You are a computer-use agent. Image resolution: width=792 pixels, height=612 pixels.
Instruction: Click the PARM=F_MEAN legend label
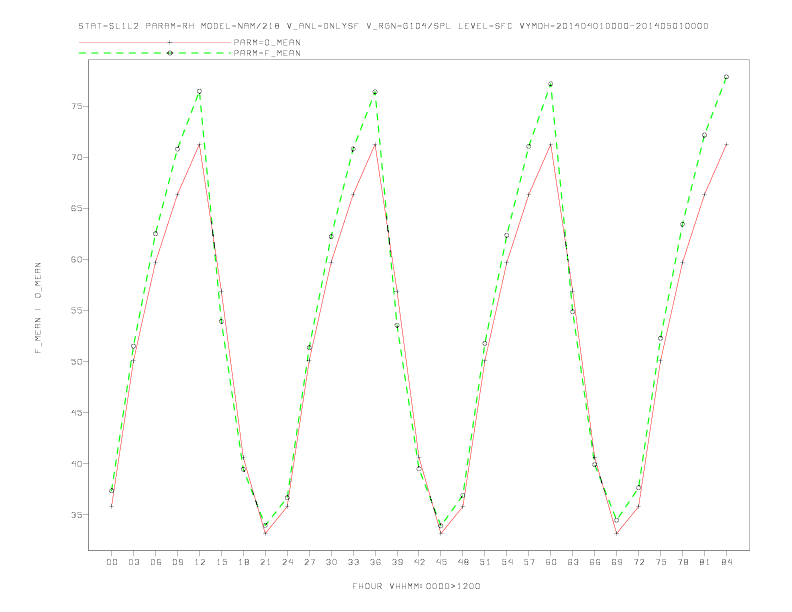point(267,53)
